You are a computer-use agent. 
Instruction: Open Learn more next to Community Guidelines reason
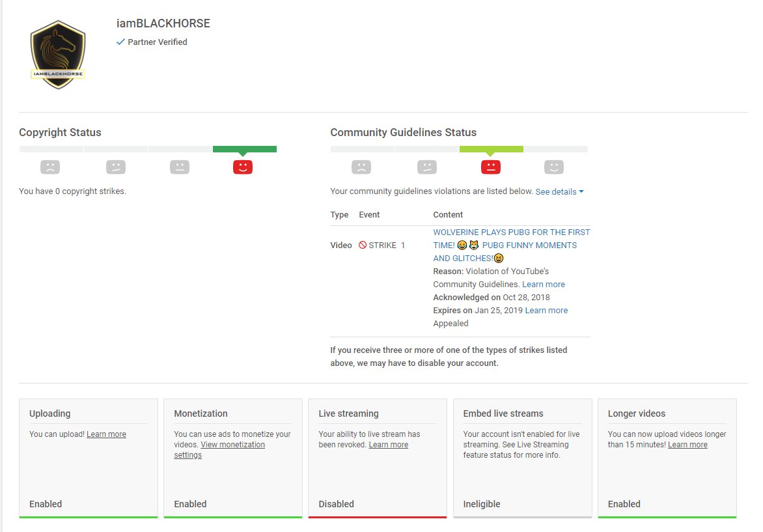pyautogui.click(x=544, y=285)
